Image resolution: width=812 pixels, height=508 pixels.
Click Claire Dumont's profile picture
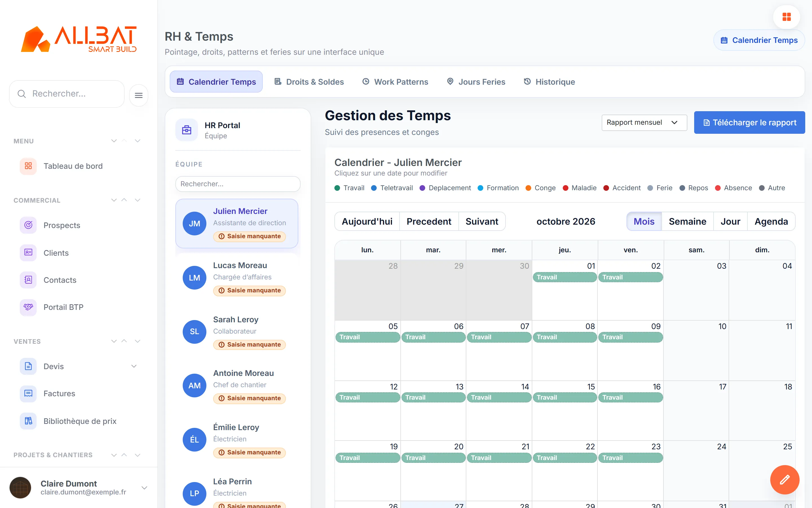(x=20, y=487)
